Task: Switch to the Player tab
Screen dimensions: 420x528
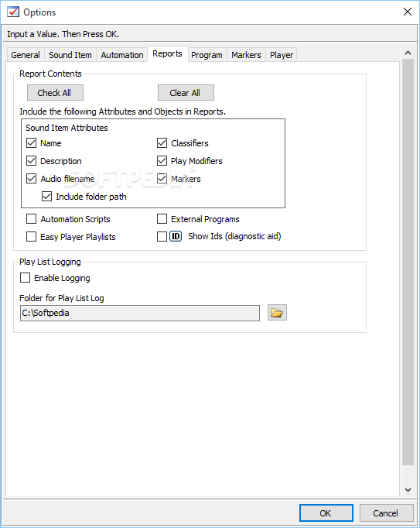Action: point(282,55)
